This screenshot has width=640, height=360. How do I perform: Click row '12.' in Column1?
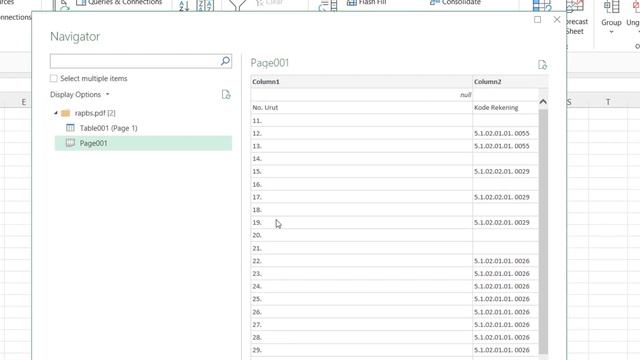tap(361, 133)
